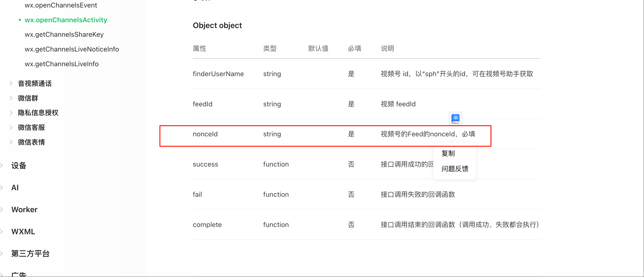The height and width of the screenshot is (277, 644).
Task: Expand the WXML category
Action: pos(23,232)
